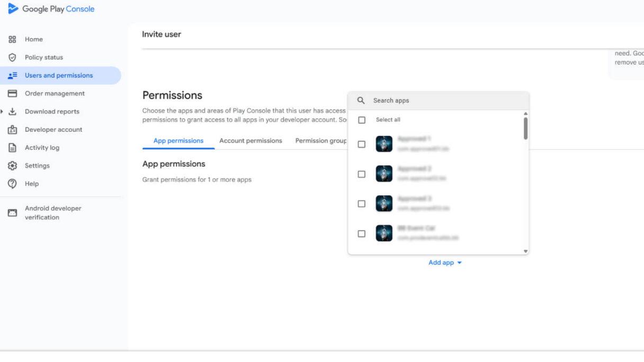Open Developer account badge icon
644x362 pixels.
[12, 130]
